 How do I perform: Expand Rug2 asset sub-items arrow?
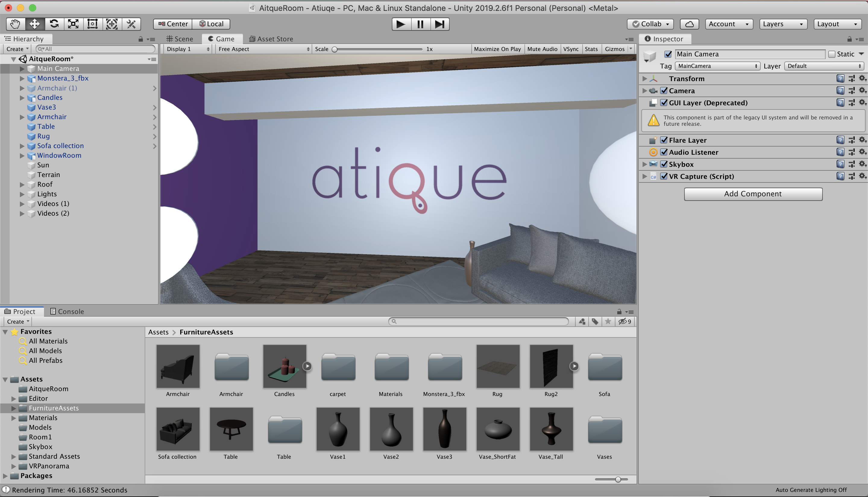[x=574, y=366]
